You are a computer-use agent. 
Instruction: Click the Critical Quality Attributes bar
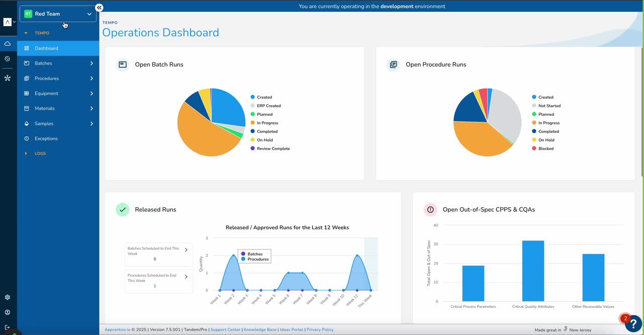tap(533, 271)
